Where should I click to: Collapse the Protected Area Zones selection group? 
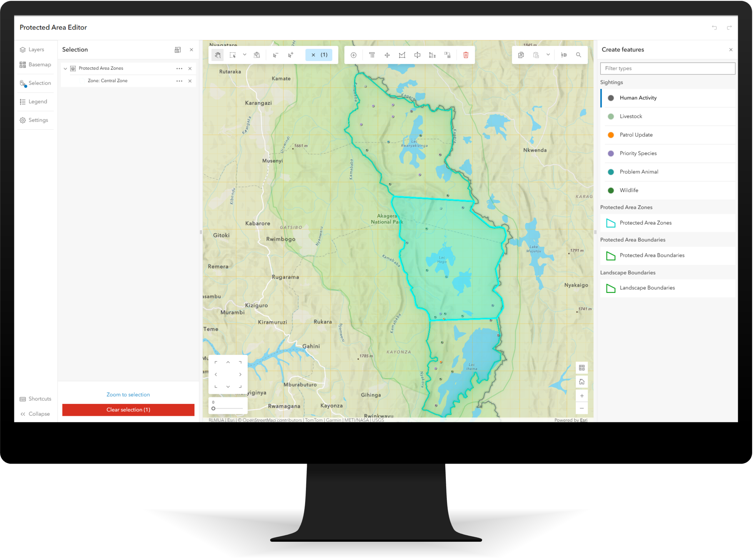[x=65, y=68]
